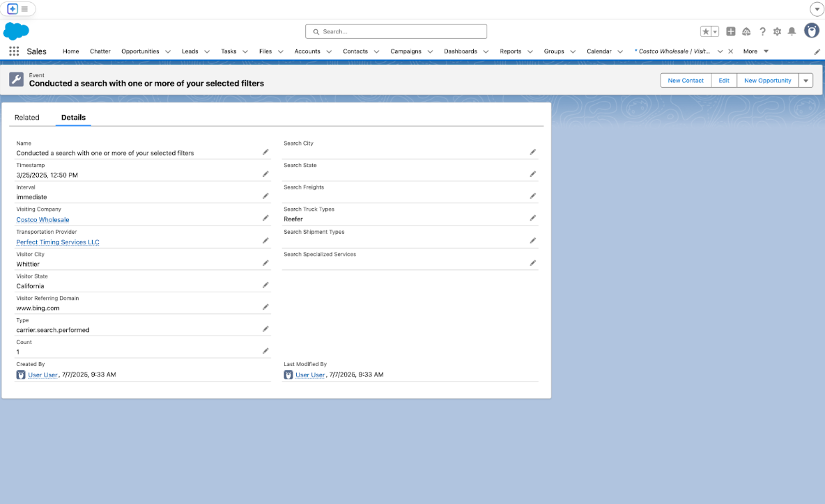The height and width of the screenshot is (504, 825).
Task: Expand the Groups nav dropdown
Action: [573, 52]
